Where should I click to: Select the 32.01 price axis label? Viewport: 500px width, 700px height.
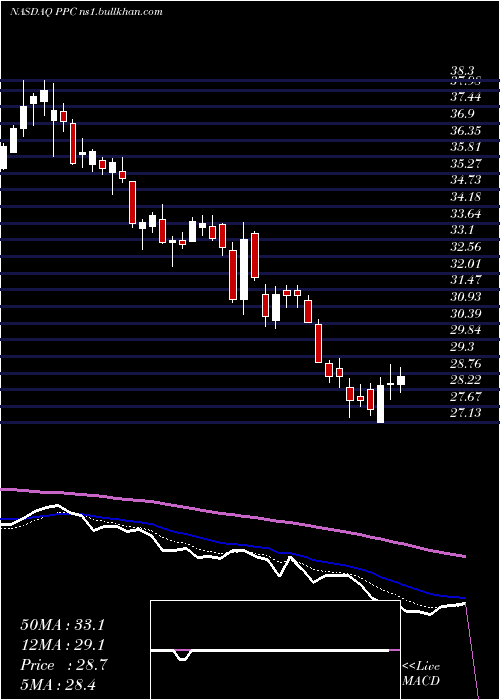(x=465, y=264)
